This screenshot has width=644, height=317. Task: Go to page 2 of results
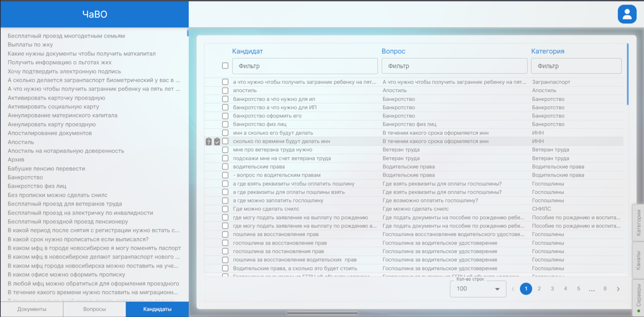(x=539, y=289)
